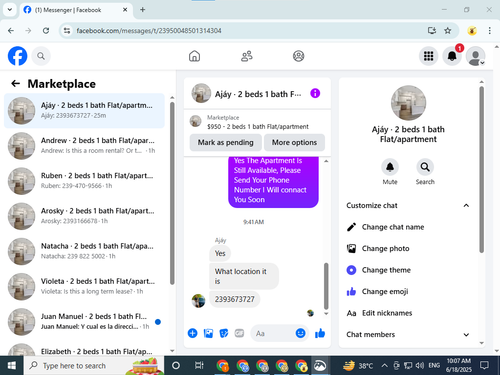Mute this conversation via bell icon
The width and height of the screenshot is (500, 375).
click(x=390, y=167)
